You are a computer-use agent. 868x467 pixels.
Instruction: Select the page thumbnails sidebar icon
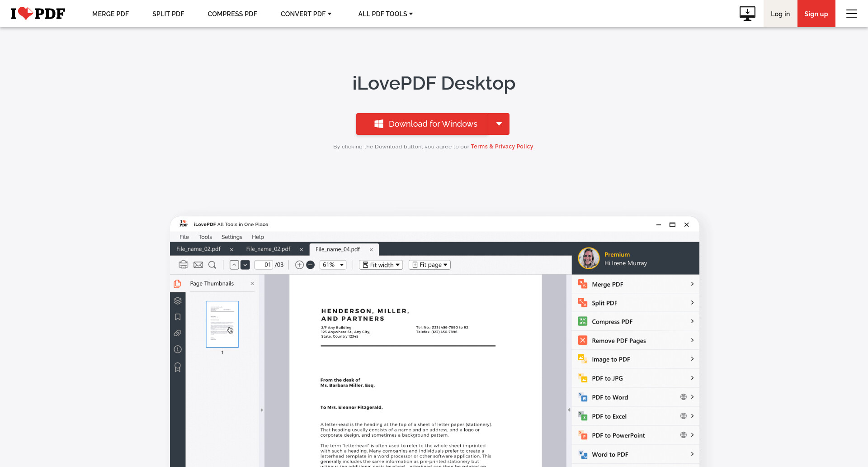(177, 284)
